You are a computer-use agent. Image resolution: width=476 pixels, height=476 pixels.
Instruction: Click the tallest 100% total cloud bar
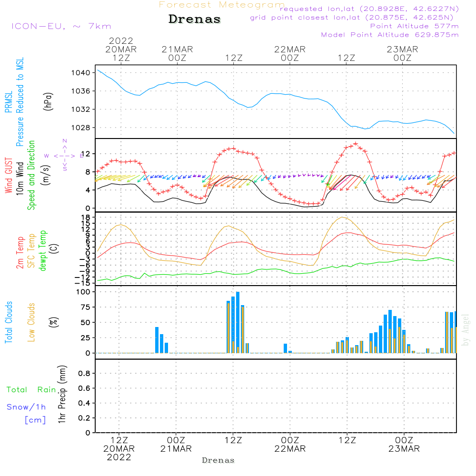coord(238,322)
